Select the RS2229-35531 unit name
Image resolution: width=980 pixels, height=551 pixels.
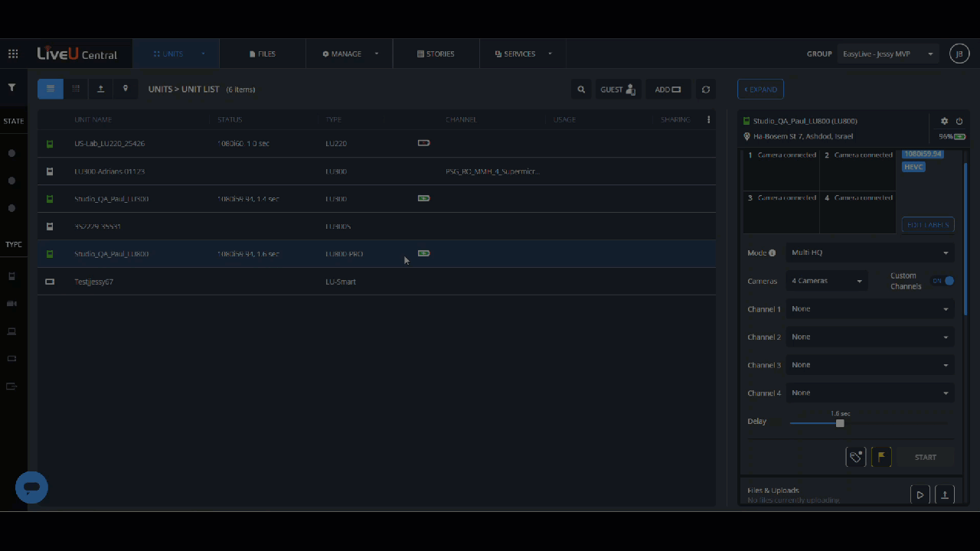click(x=97, y=227)
